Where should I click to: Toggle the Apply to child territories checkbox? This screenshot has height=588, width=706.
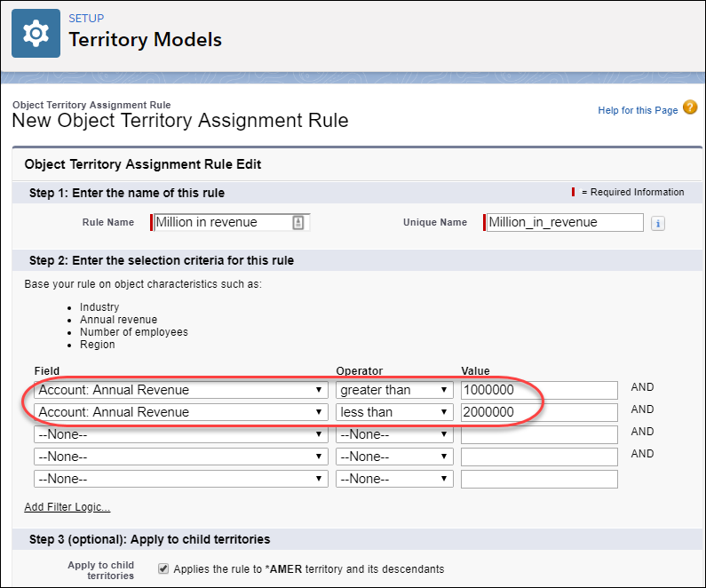point(163,569)
